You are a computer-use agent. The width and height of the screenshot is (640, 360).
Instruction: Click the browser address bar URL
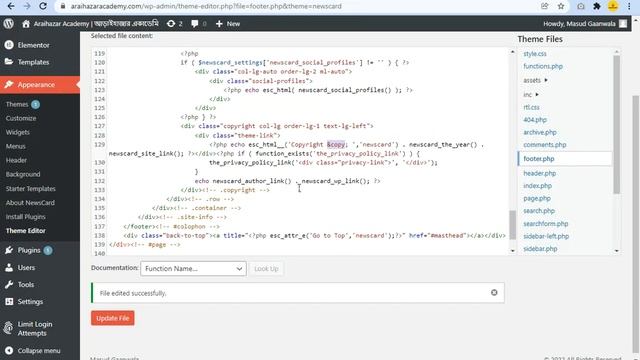[x=206, y=6]
